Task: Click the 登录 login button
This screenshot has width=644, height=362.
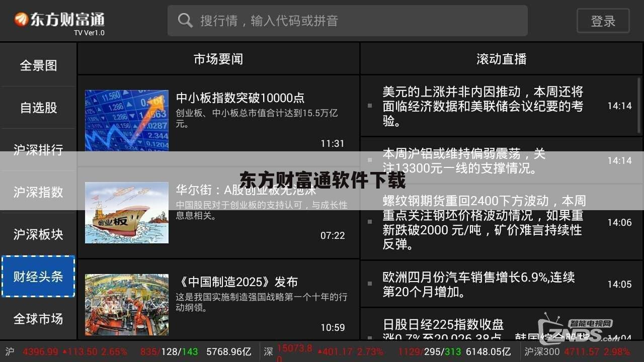Action: pos(603,21)
